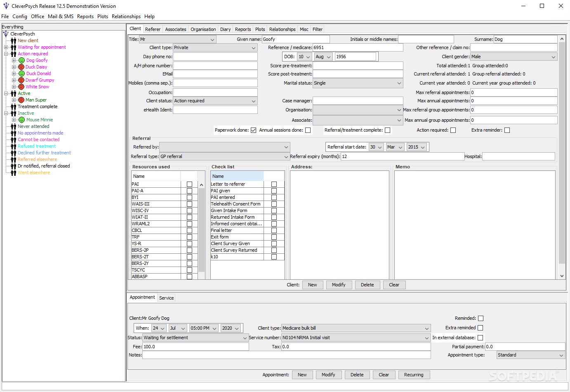570x392 pixels.
Task: Click the green face icon for Mouse Minnie
Action: click(21, 120)
